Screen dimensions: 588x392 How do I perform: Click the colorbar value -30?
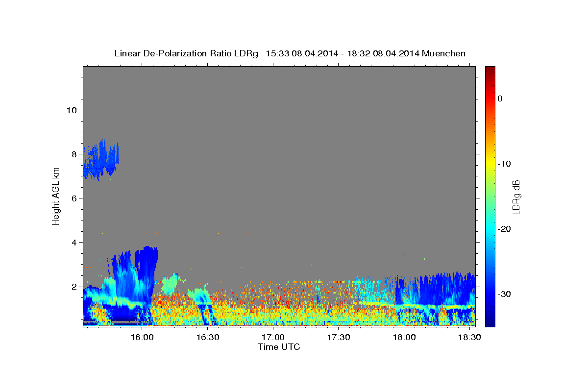(x=505, y=294)
